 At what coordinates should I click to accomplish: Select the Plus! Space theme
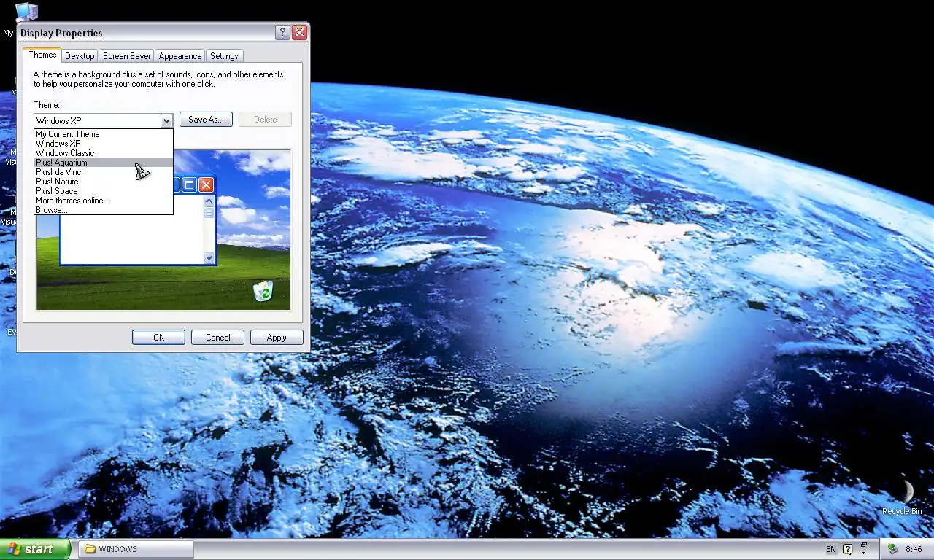104,191
